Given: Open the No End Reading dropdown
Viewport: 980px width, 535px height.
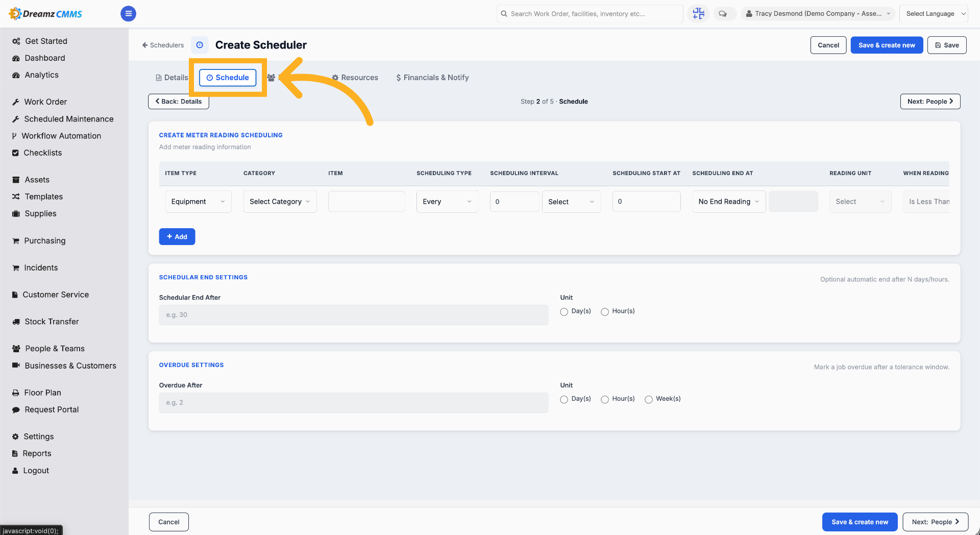Looking at the screenshot, I should pos(729,202).
